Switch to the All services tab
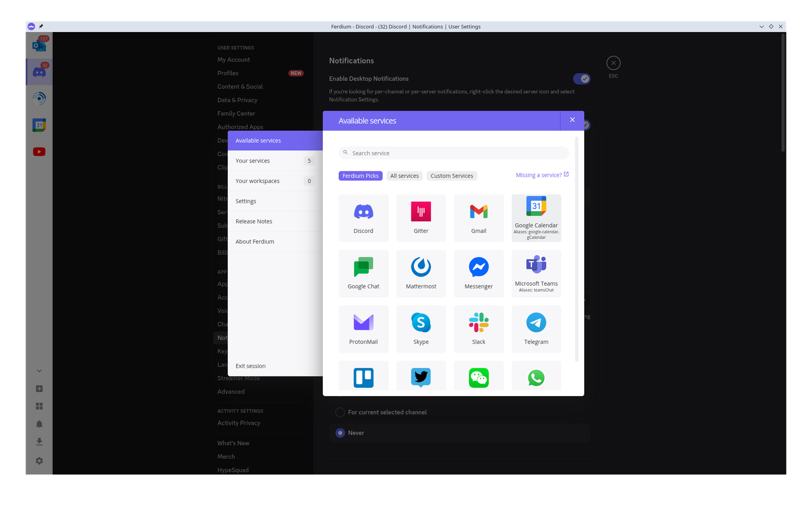 (404, 176)
